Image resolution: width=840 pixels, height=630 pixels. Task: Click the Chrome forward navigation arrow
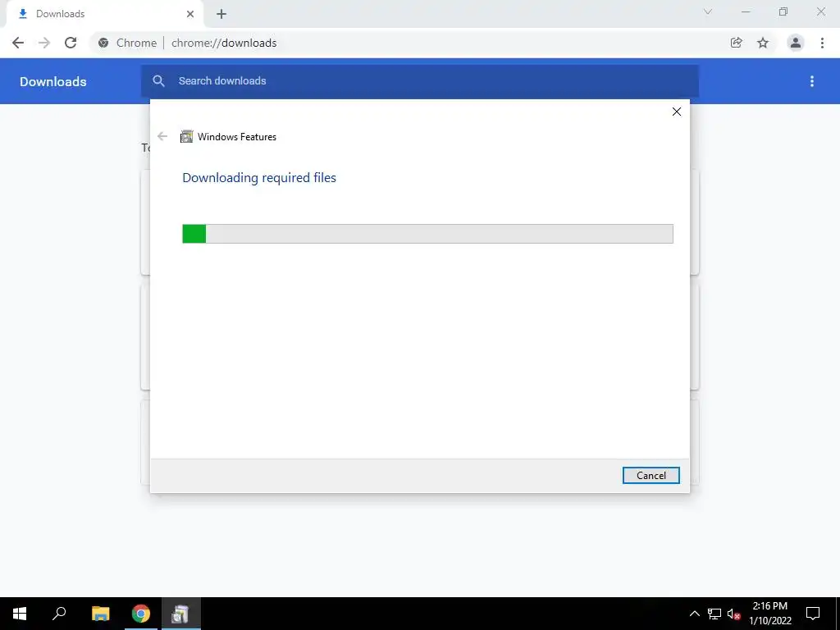pyautogui.click(x=44, y=43)
